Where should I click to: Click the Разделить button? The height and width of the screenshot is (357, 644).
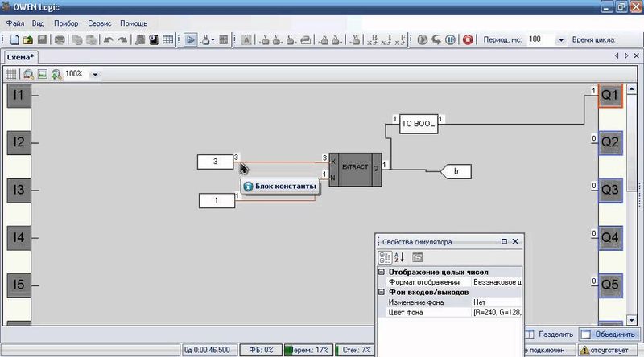(550, 334)
